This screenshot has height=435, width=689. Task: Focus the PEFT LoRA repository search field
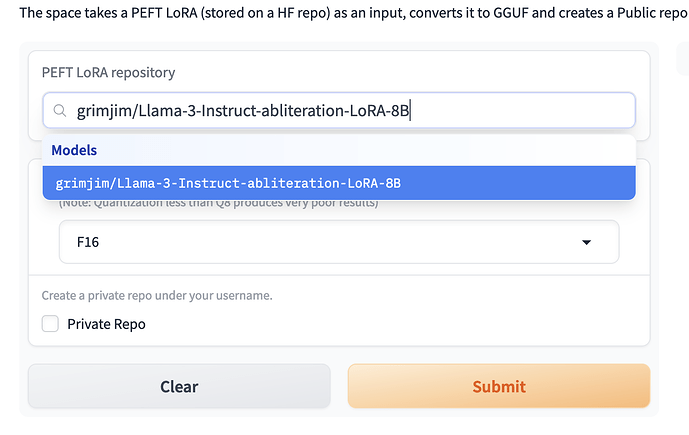[340, 111]
